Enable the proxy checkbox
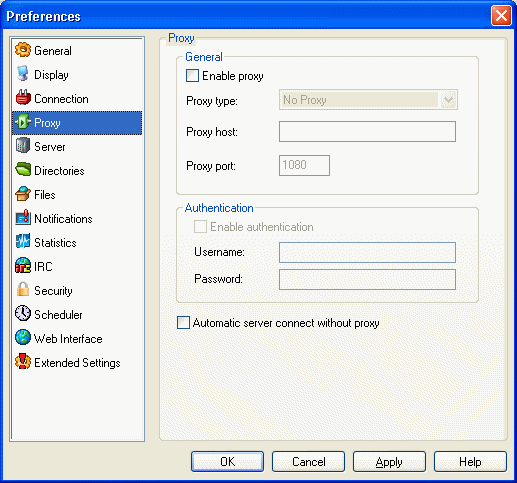 pos(192,76)
